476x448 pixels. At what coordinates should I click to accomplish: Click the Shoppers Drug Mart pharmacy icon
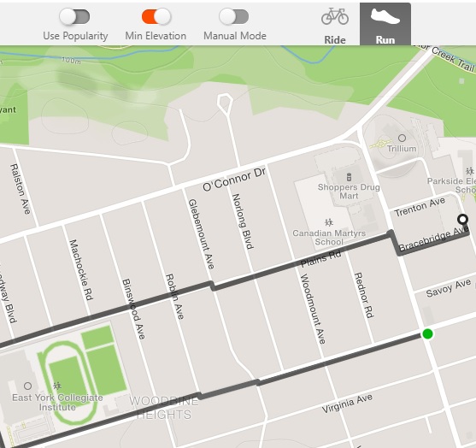click(x=349, y=177)
